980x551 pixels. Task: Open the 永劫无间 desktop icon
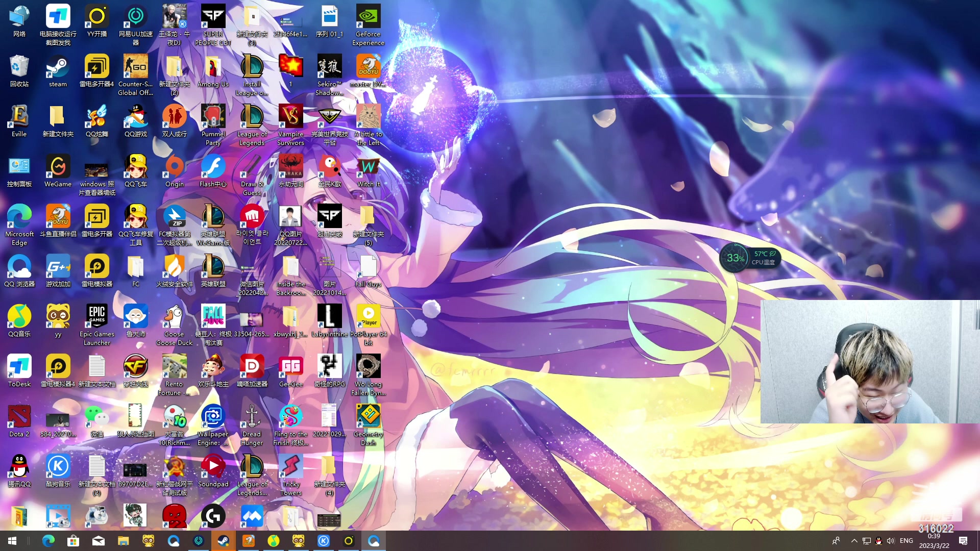[x=290, y=171]
